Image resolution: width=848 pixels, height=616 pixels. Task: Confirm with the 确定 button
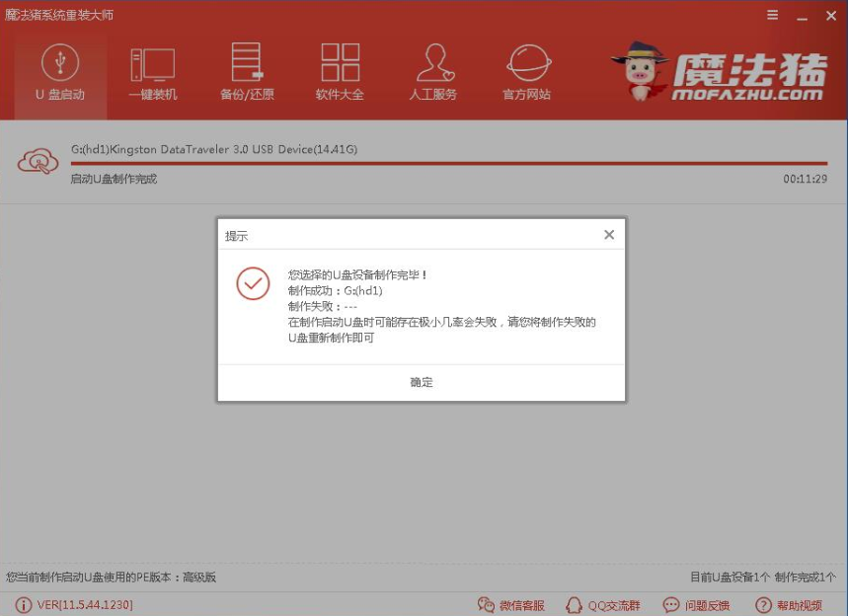point(422,382)
